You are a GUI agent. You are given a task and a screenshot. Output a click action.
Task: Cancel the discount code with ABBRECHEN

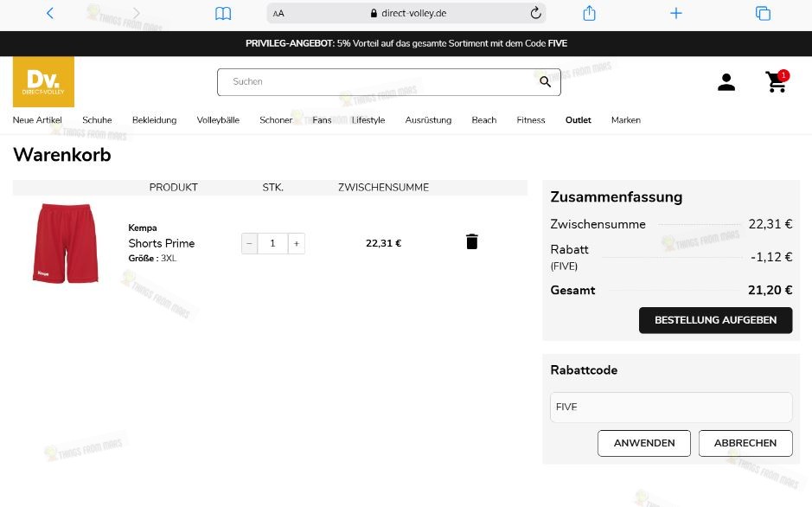click(x=745, y=442)
